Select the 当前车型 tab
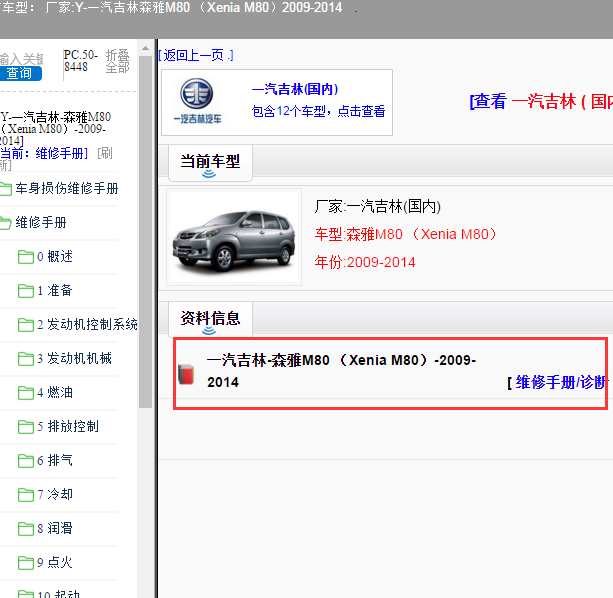 coord(210,163)
